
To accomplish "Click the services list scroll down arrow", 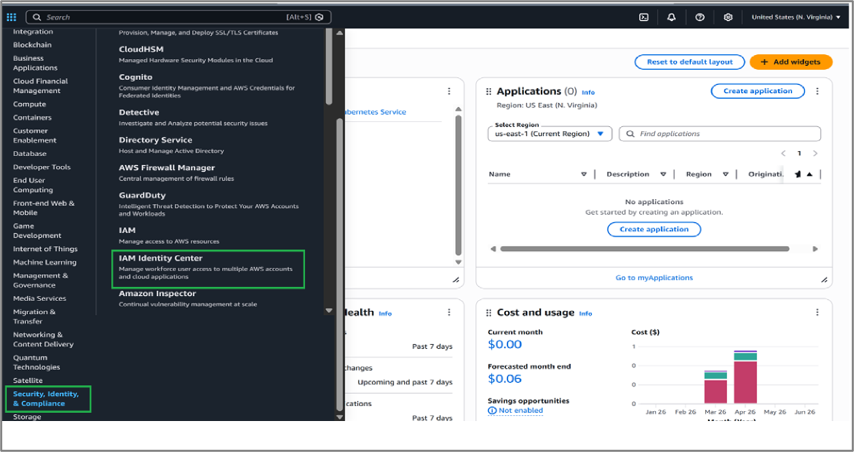I will pyautogui.click(x=328, y=310).
